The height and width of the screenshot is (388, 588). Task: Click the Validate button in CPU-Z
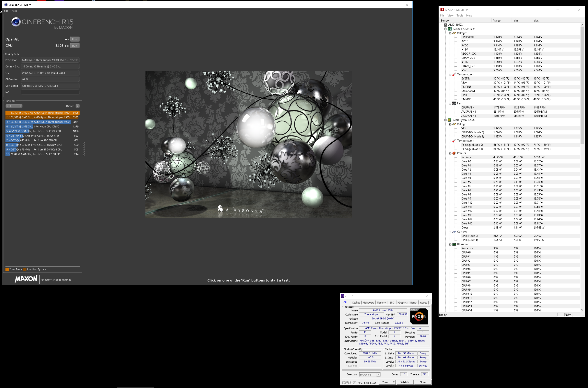405,382
